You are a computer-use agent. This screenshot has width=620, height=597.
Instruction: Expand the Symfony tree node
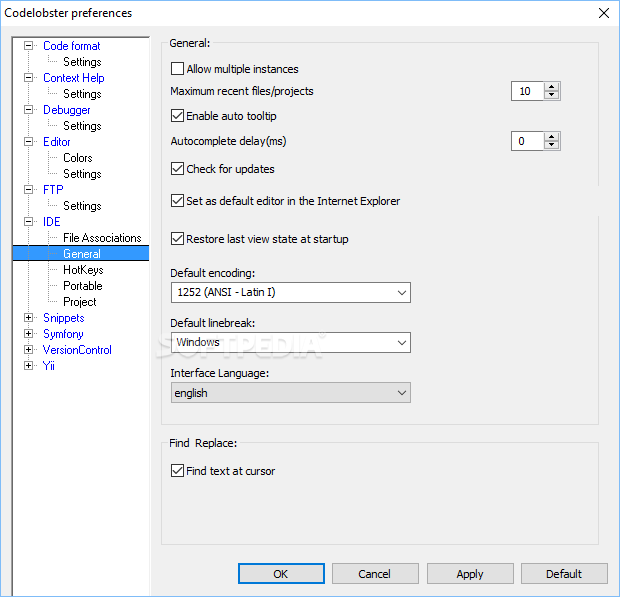[28, 334]
